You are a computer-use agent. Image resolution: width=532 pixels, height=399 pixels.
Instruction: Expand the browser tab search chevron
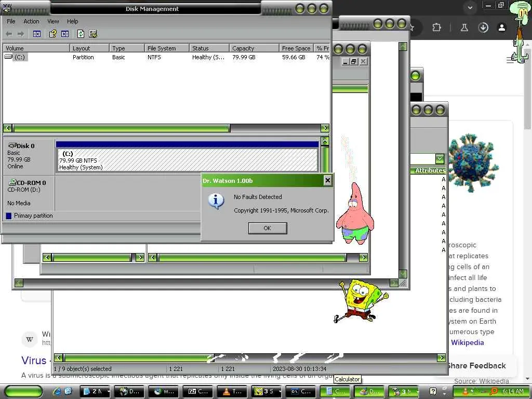coord(470,8)
